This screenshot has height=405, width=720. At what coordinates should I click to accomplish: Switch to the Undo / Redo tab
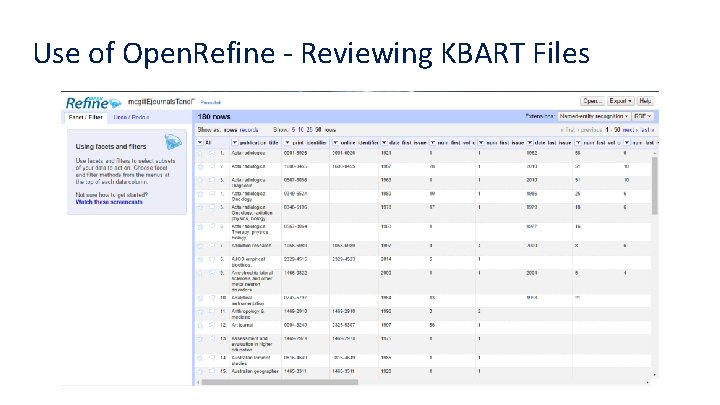tap(131, 118)
